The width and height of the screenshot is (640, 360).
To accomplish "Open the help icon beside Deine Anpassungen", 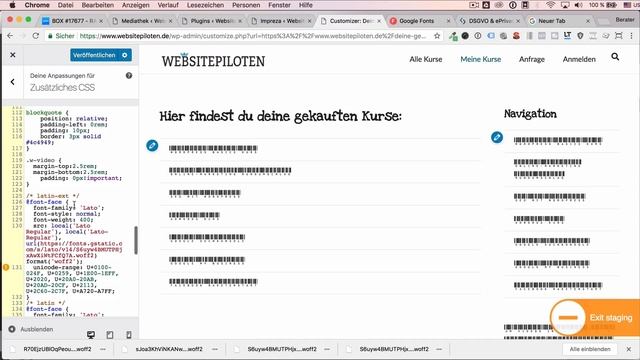I will [x=129, y=76].
